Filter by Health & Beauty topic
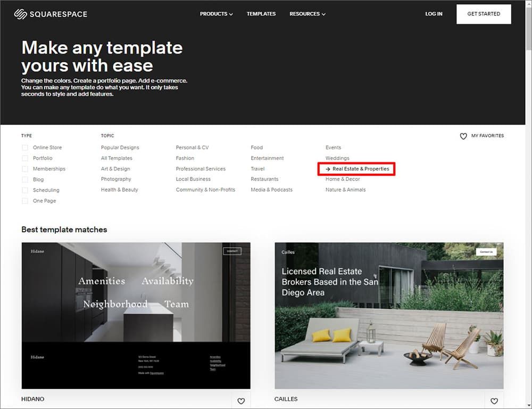Image resolution: width=532 pixels, height=409 pixels. click(119, 190)
